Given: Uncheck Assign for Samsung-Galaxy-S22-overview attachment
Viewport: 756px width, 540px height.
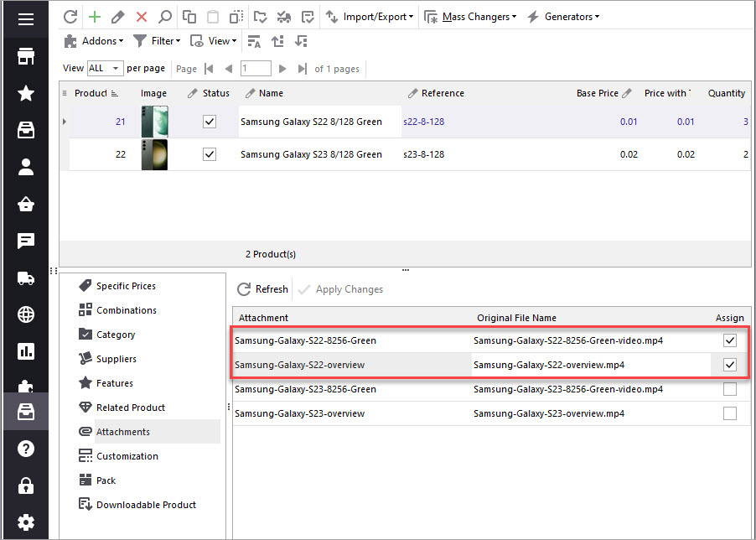Looking at the screenshot, I should [x=730, y=365].
